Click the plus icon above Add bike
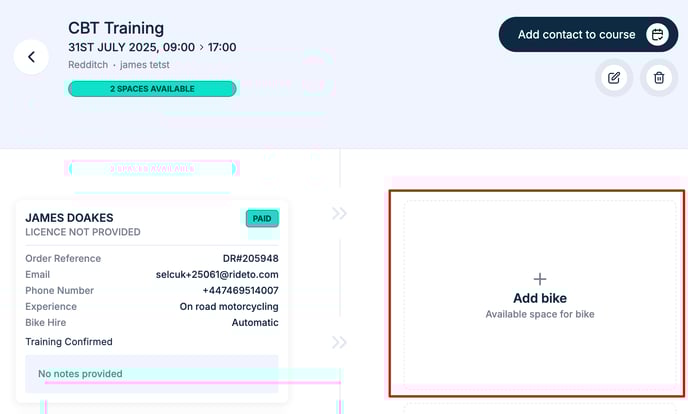688x414 pixels. click(540, 279)
